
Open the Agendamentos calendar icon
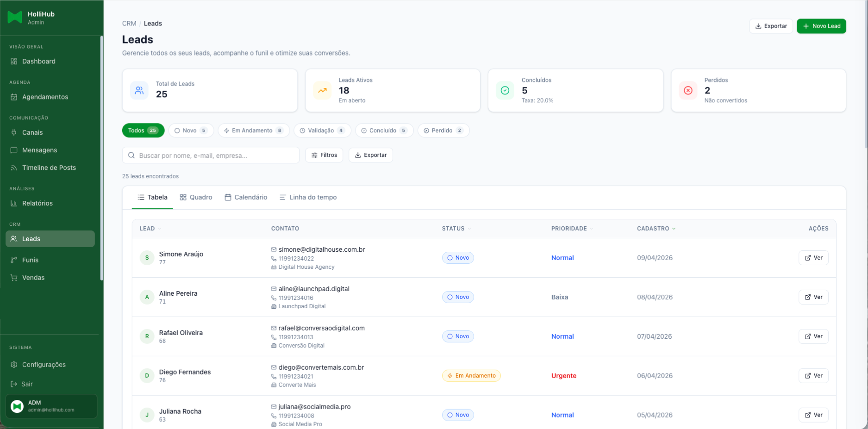tap(14, 97)
